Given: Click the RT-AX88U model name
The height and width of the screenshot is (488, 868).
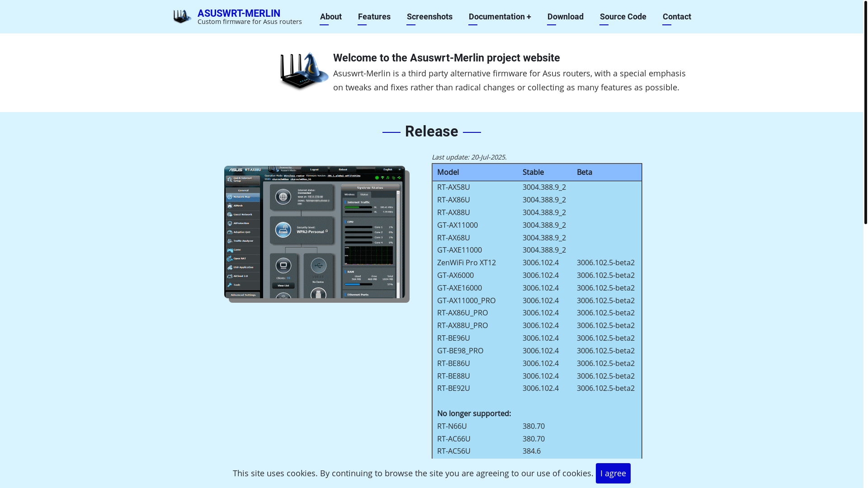Looking at the screenshot, I should pos(453,212).
